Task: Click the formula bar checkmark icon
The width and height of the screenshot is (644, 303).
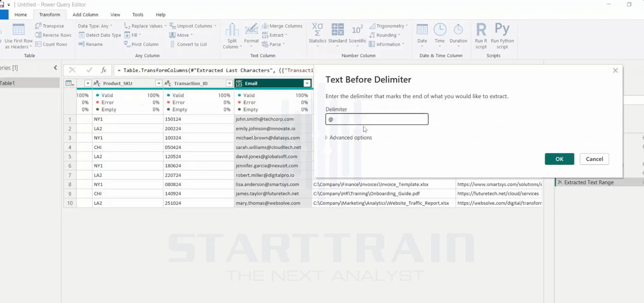Action: (x=89, y=70)
